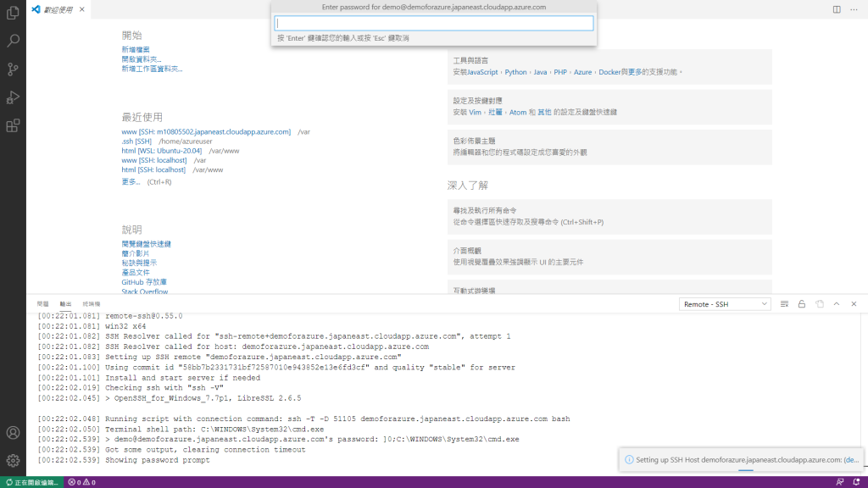Clear the output panel log
The image size is (868, 488).
tap(784, 304)
